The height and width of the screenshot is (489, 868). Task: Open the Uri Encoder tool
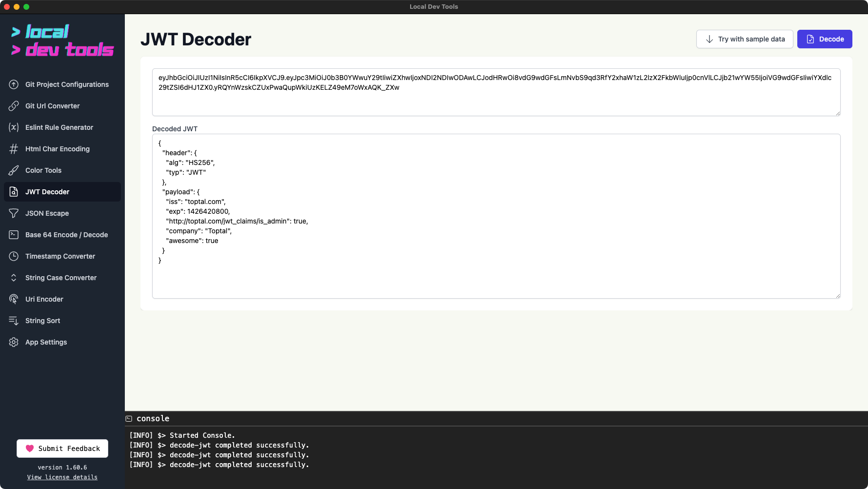[44, 299]
